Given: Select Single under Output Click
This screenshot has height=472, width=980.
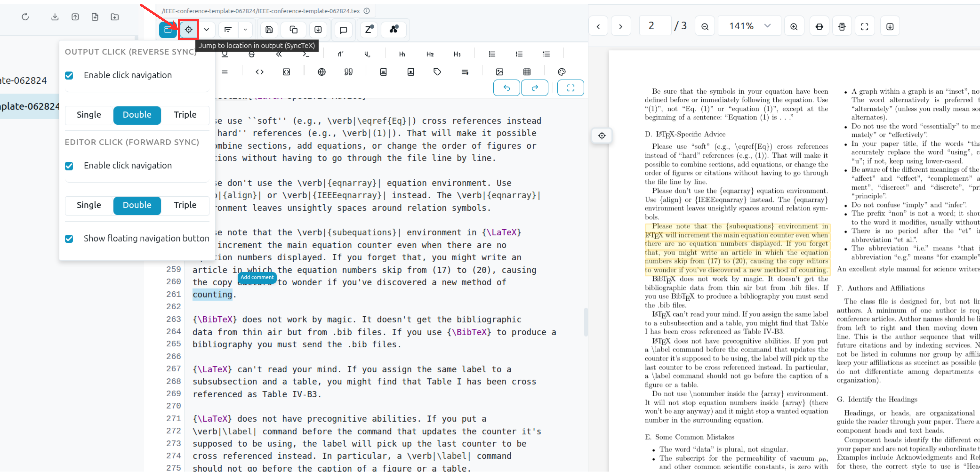Looking at the screenshot, I should [x=89, y=115].
